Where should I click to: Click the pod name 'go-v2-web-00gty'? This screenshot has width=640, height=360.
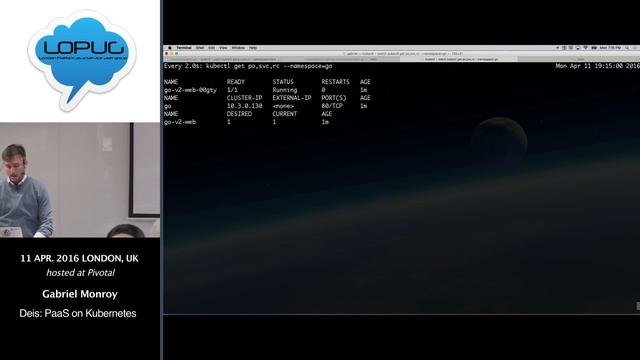click(x=190, y=90)
